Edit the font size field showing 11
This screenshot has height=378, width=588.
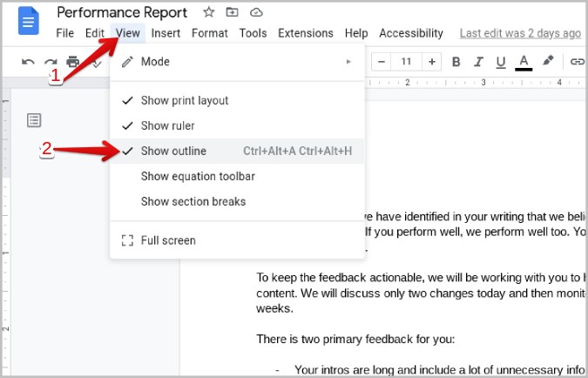pos(407,62)
